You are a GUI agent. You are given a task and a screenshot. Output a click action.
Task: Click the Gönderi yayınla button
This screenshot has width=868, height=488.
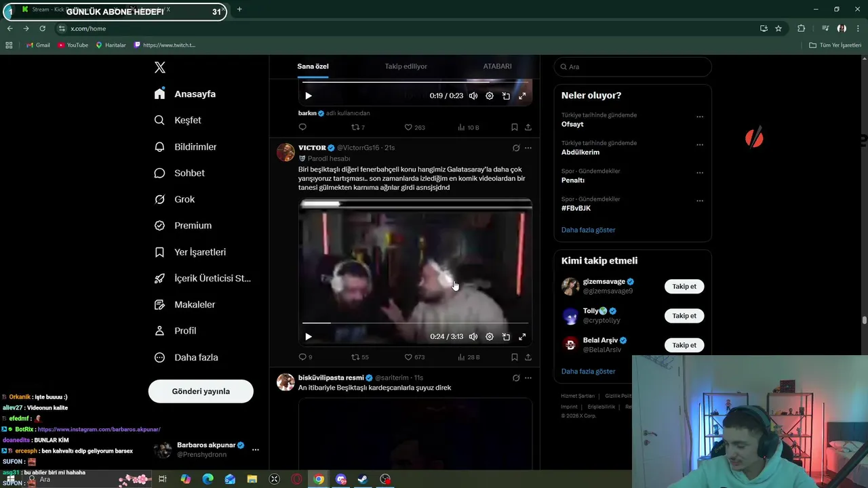(201, 391)
